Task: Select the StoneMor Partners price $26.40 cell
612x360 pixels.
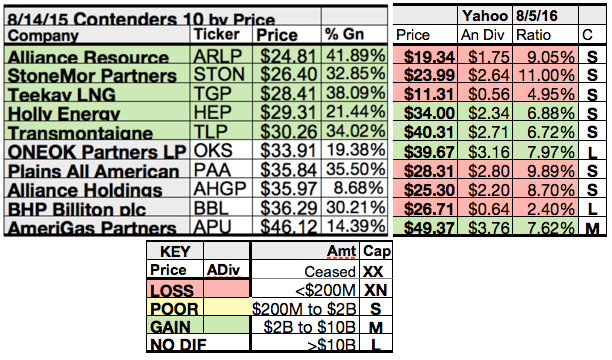Action: (x=287, y=74)
